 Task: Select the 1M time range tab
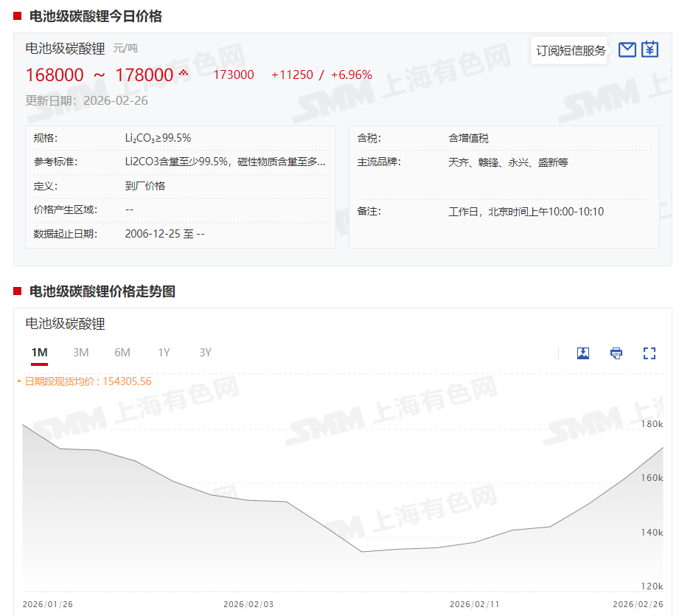coord(39,353)
